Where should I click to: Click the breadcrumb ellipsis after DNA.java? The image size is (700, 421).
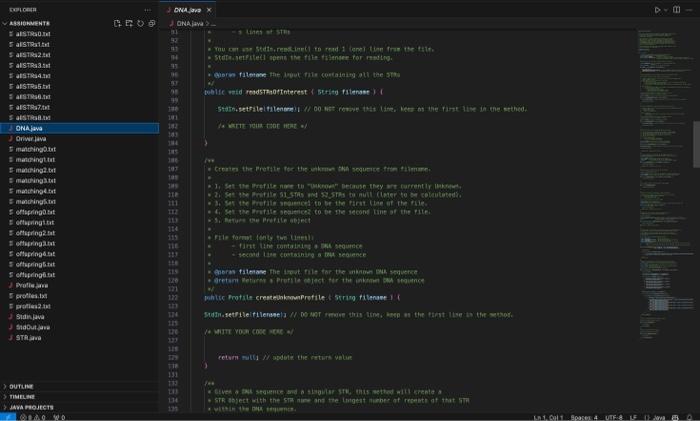click(213, 24)
